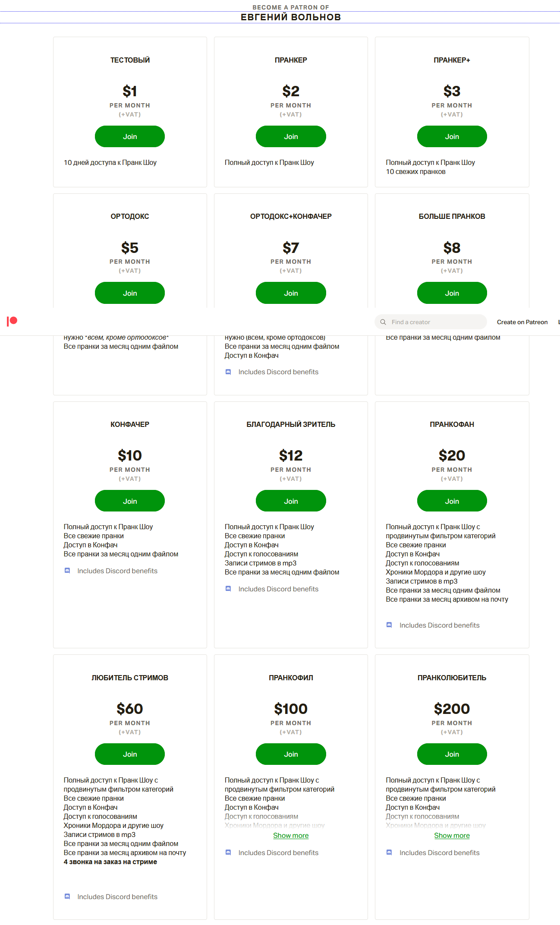The height and width of the screenshot is (925, 560).
Task: Click the Discord icon on the Пранкофан tier
Action: click(x=389, y=625)
